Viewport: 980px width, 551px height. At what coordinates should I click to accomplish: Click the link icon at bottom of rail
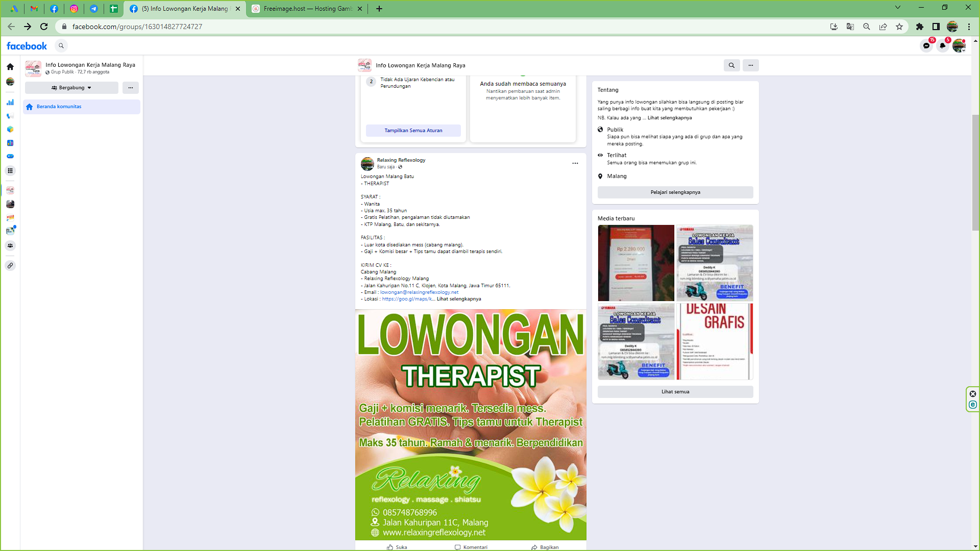point(10,266)
